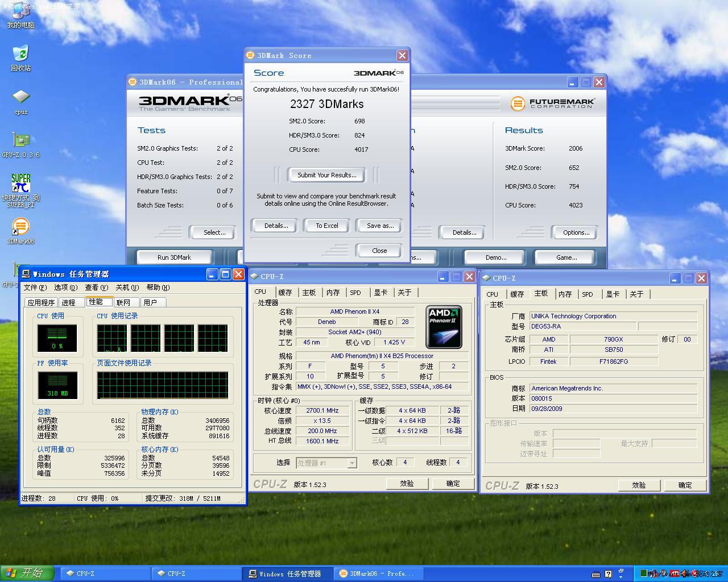Close the 3DMark Score dialog
Image resolution: width=728 pixels, height=582 pixels.
tap(402, 55)
